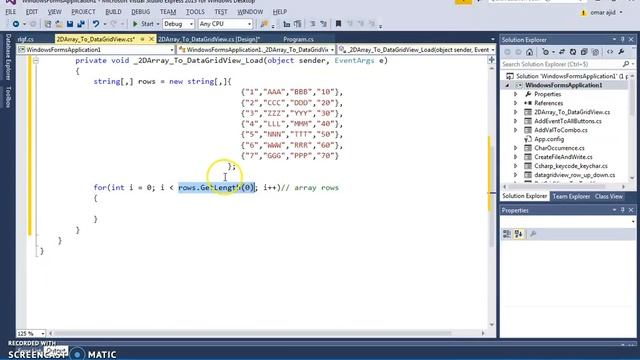Click the Pending Changes Filter icon
This screenshot has height=360, width=640.
(545, 52)
